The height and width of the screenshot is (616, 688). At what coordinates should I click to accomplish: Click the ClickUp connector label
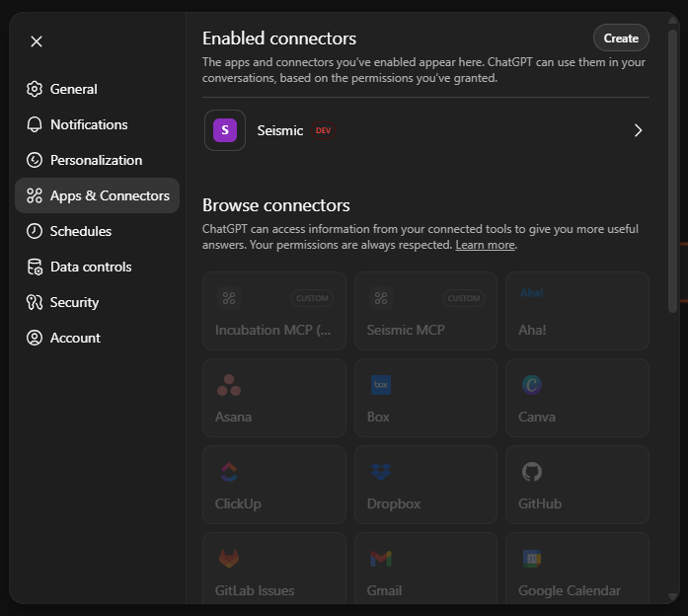tap(238, 503)
